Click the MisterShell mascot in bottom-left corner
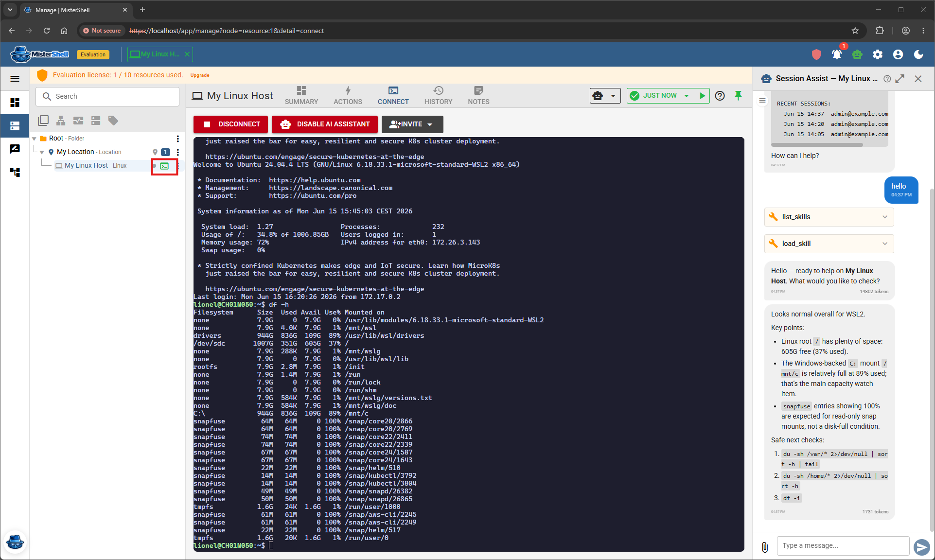Viewport: 935px width, 560px height. pos(15,542)
